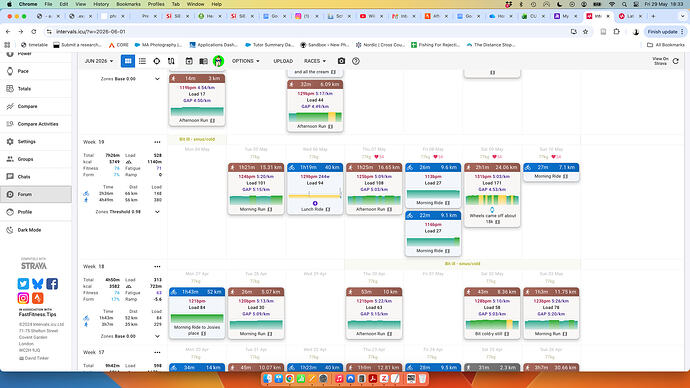This screenshot has width=690, height=388.
Task: Open the 1h21m 15.31 km Morning Run card
Action: [x=256, y=188]
